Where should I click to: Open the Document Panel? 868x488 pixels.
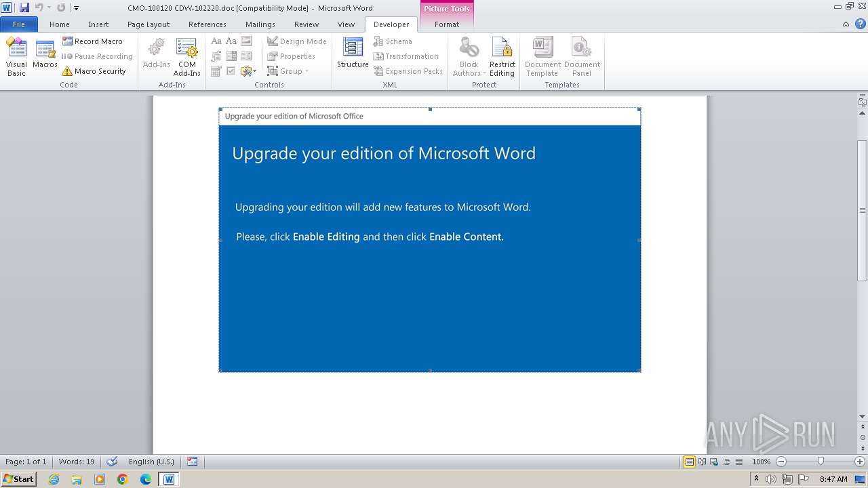(x=582, y=56)
